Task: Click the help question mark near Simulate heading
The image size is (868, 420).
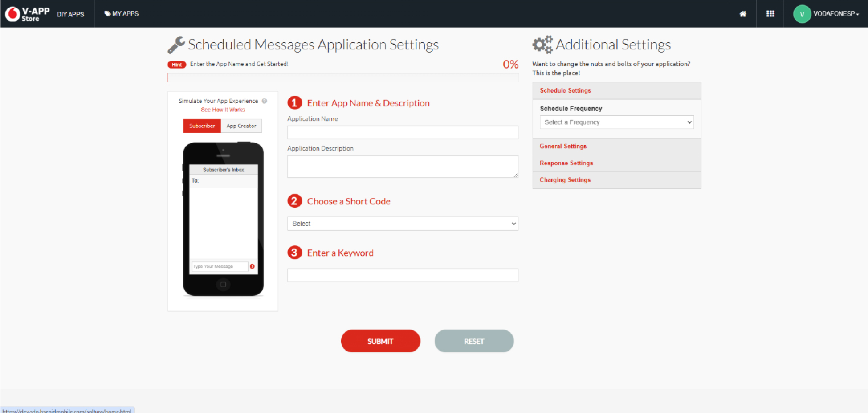Action: click(x=265, y=101)
